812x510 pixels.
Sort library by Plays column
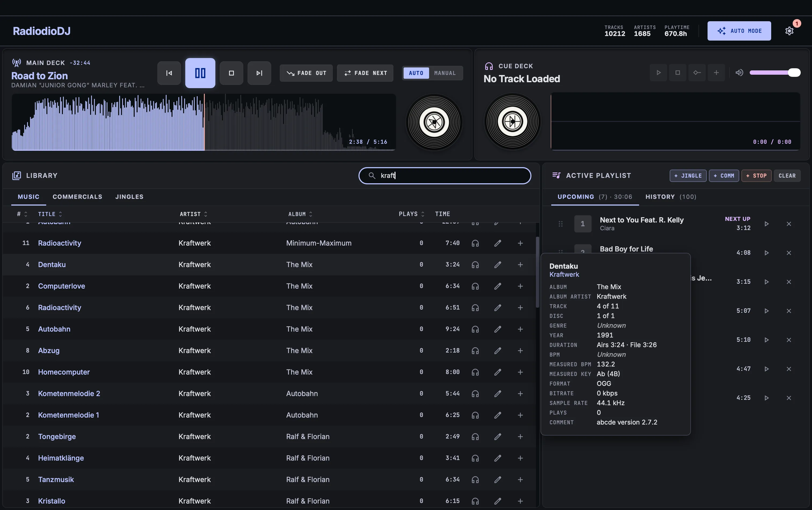pyautogui.click(x=411, y=214)
